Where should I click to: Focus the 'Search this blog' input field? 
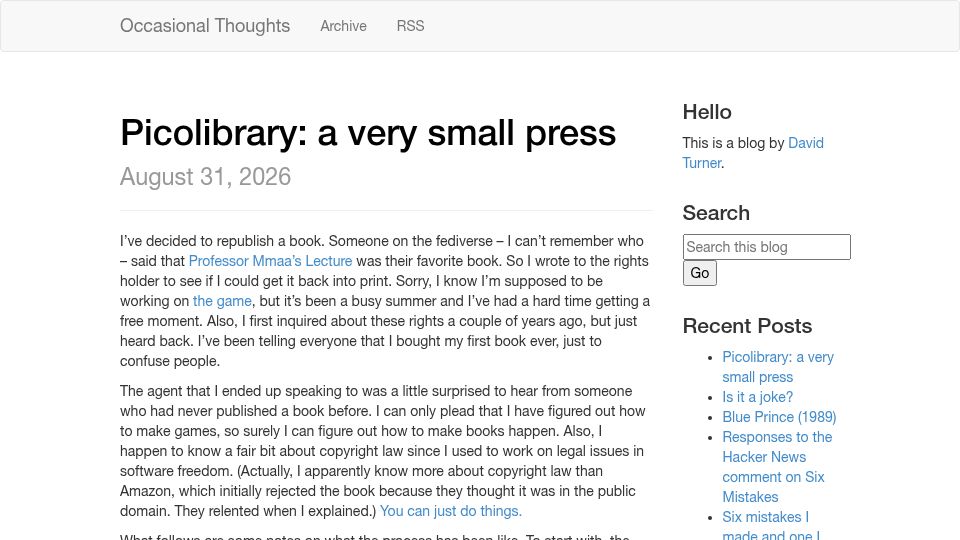(x=767, y=247)
